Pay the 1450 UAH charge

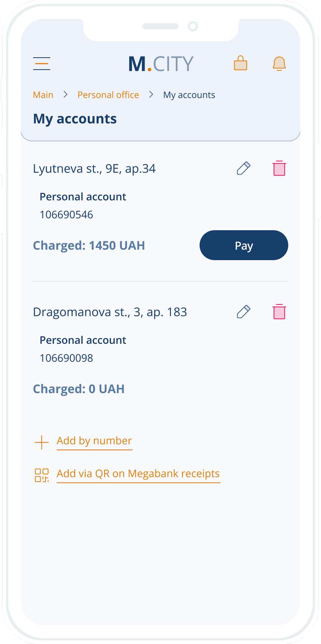coord(244,245)
